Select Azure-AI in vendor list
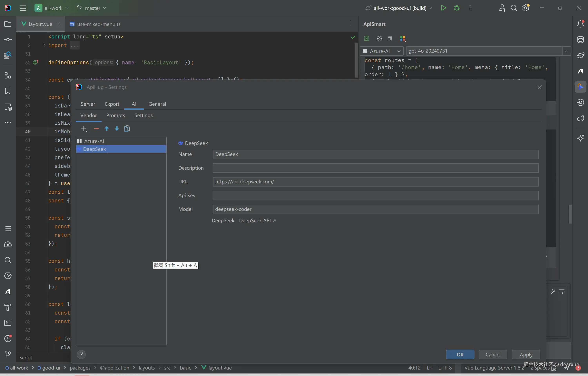Screen dimensions: 588x376 click(94, 141)
